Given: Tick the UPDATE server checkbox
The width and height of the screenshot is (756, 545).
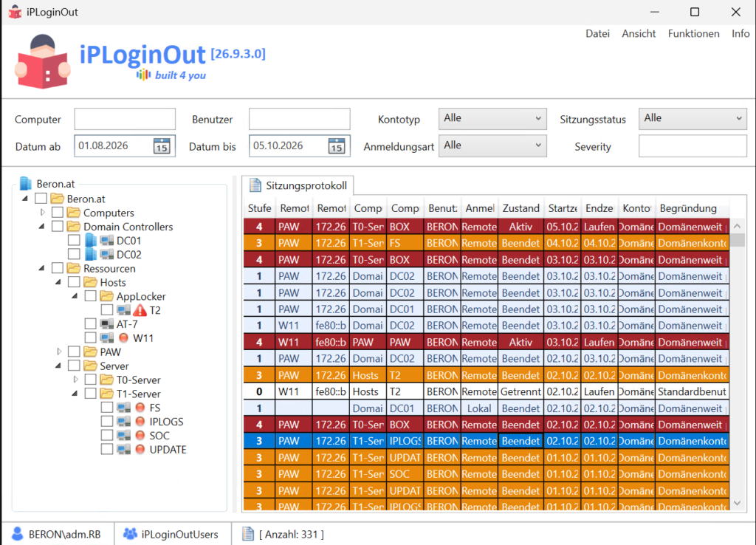Looking at the screenshot, I should click(x=106, y=449).
